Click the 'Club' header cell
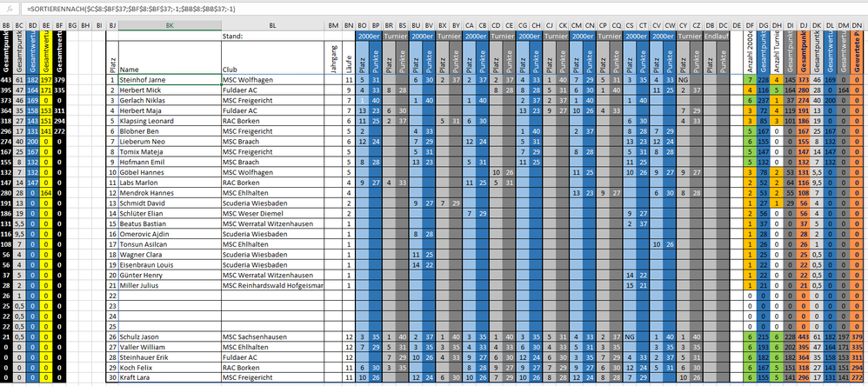 coord(273,57)
